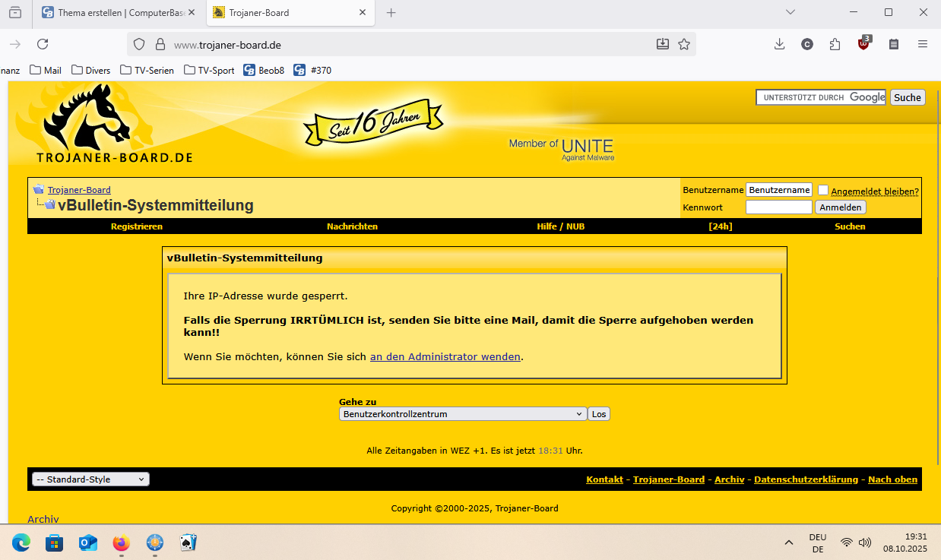941x560 pixels.
Task: Open the Datenschutzerklärung footer link
Action: click(x=806, y=479)
